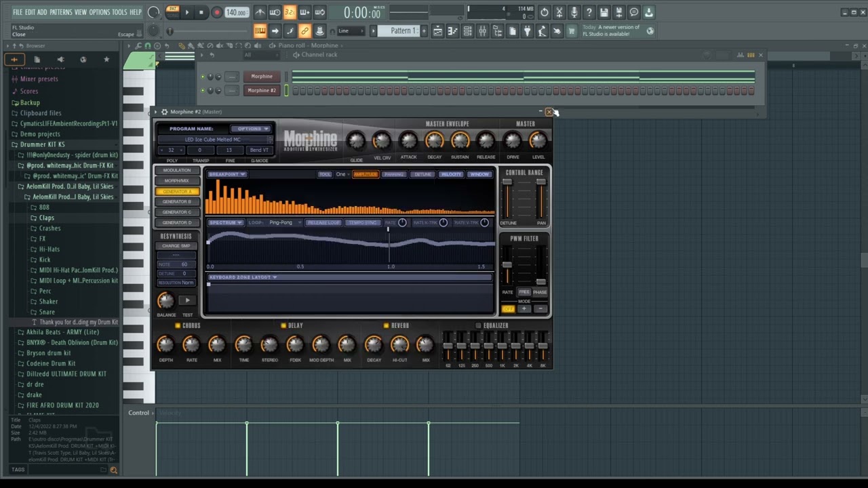Click the shopping cart content library icon
The width and height of the screenshot is (868, 488).
pos(572,31)
